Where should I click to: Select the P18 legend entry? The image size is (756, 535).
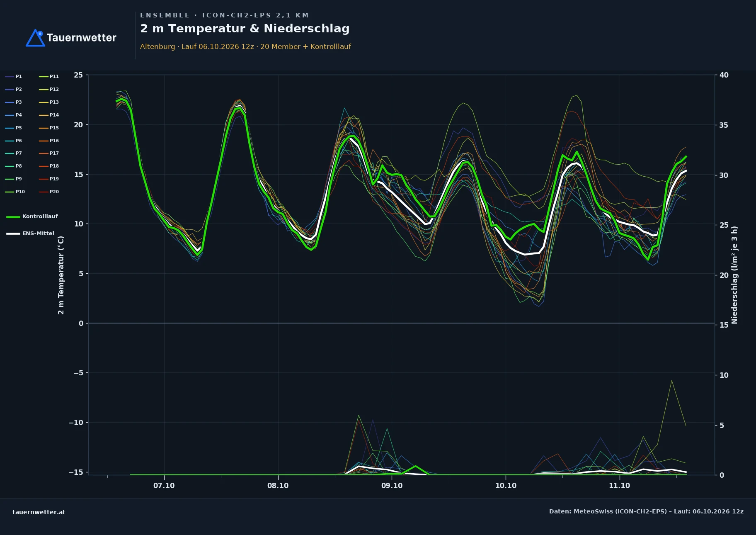click(x=49, y=166)
